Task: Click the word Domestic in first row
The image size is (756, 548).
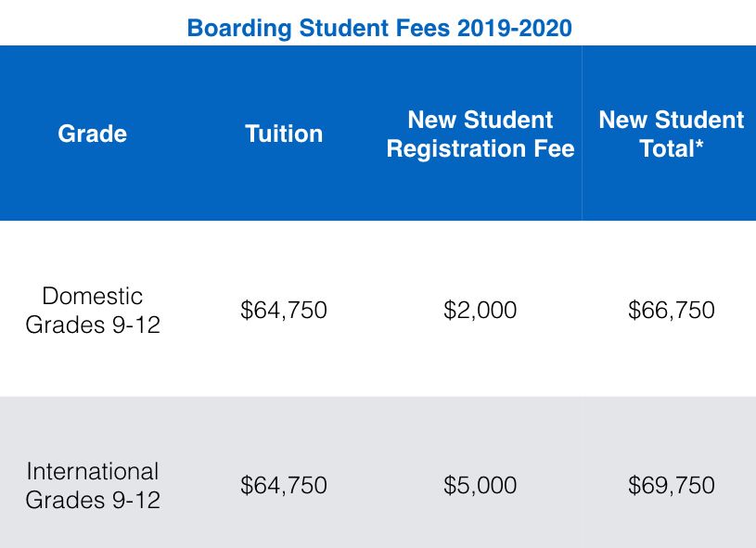Action: coord(93,296)
